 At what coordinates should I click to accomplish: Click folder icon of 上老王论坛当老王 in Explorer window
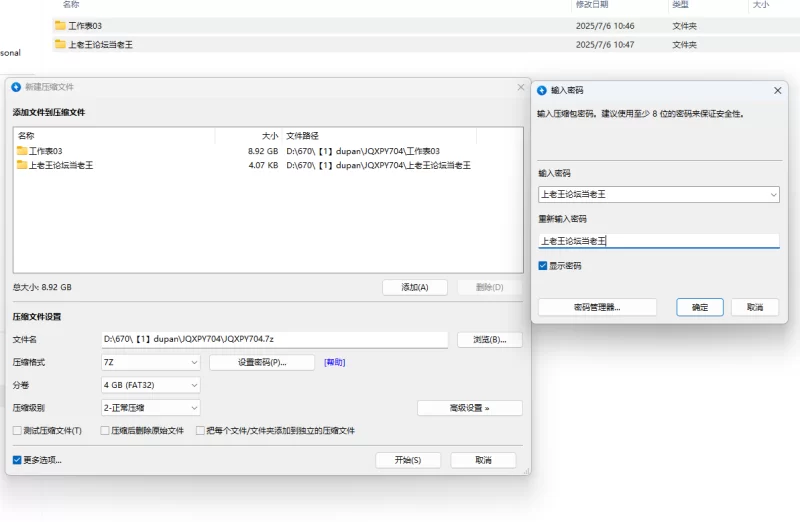[60, 44]
